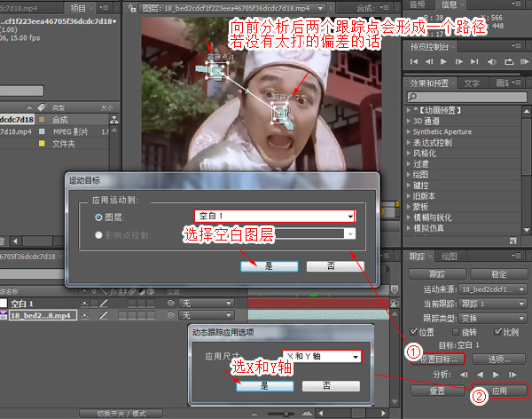
Task: Go to first frame in preview console
Action: 414,61
